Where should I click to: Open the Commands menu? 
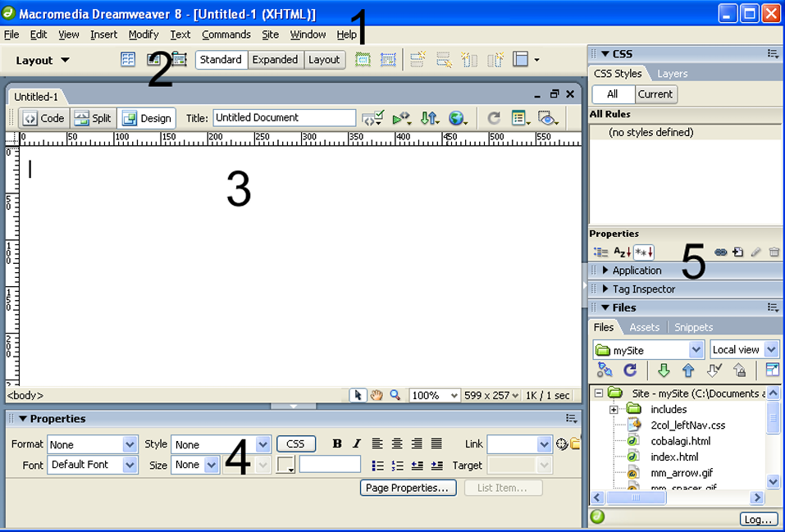tap(226, 34)
